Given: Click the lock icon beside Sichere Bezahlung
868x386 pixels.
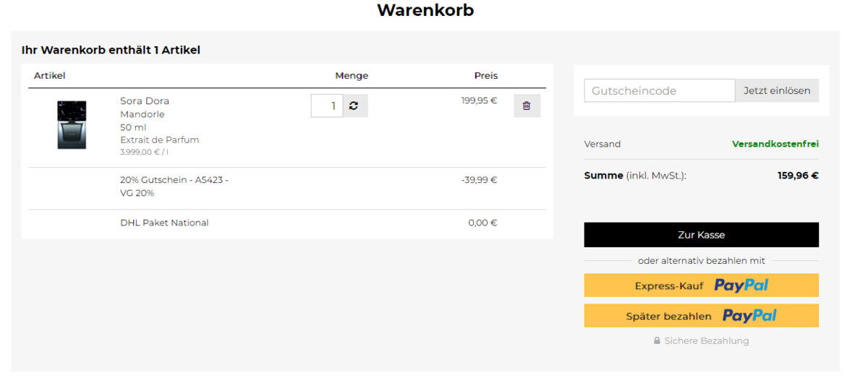Looking at the screenshot, I should [657, 340].
